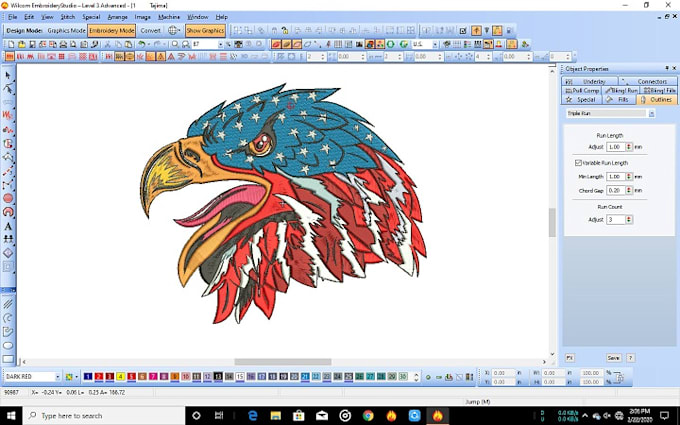Select color swatch number 1

click(x=88, y=377)
